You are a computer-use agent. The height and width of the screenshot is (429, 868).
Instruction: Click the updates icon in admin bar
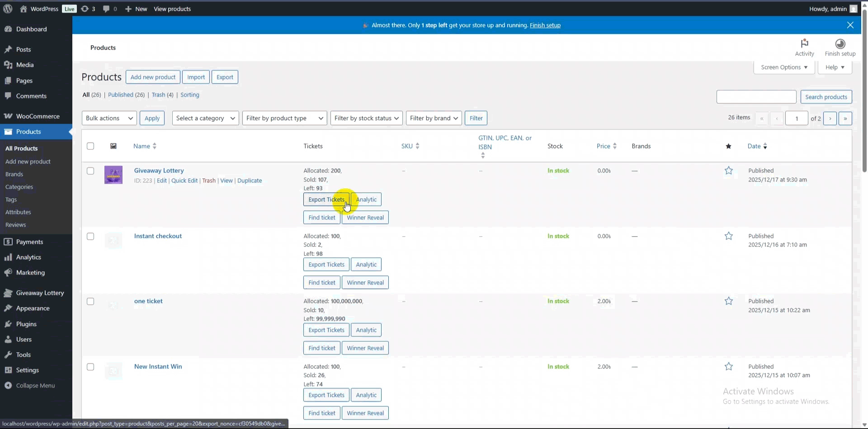[x=85, y=9]
